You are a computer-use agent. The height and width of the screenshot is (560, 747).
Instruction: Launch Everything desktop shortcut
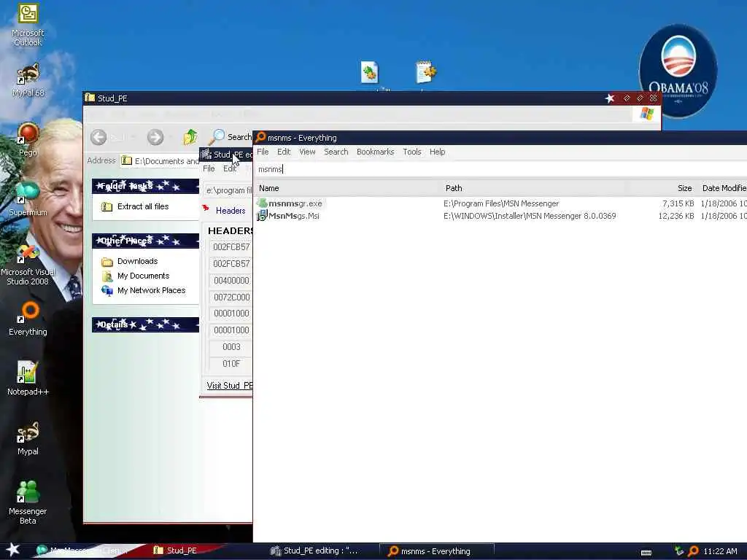(x=28, y=318)
